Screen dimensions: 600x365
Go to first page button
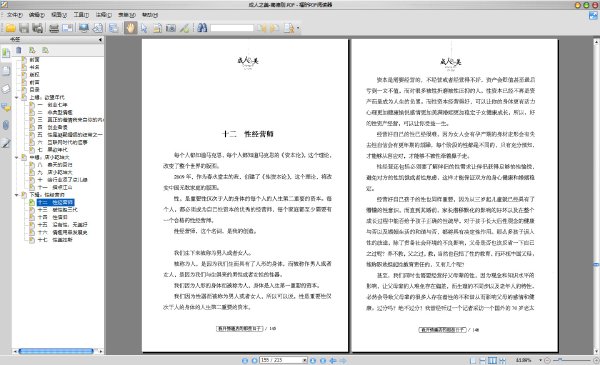point(245,360)
